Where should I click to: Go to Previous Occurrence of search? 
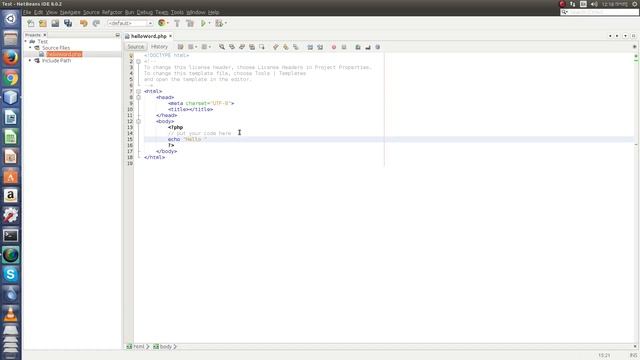(232, 47)
